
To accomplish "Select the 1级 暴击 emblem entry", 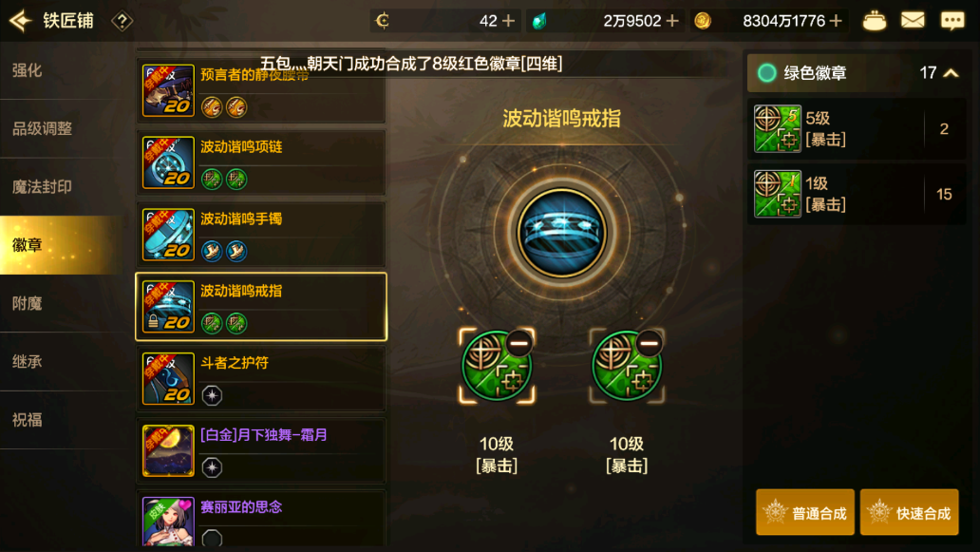I will tap(857, 194).
